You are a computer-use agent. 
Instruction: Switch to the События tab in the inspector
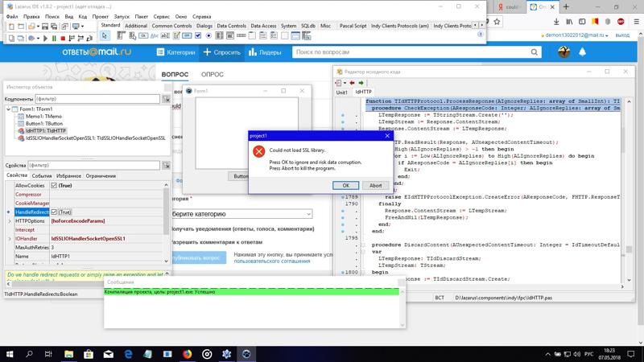click(x=41, y=175)
